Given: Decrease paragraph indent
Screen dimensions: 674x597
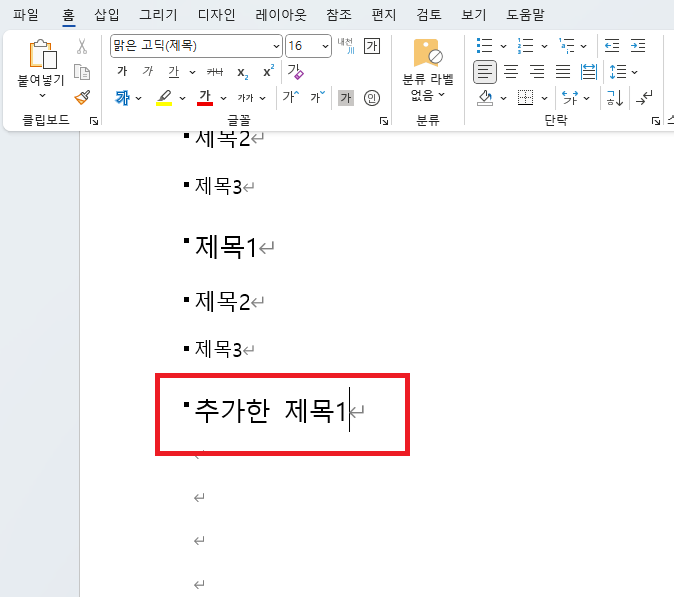Looking at the screenshot, I should (x=612, y=46).
